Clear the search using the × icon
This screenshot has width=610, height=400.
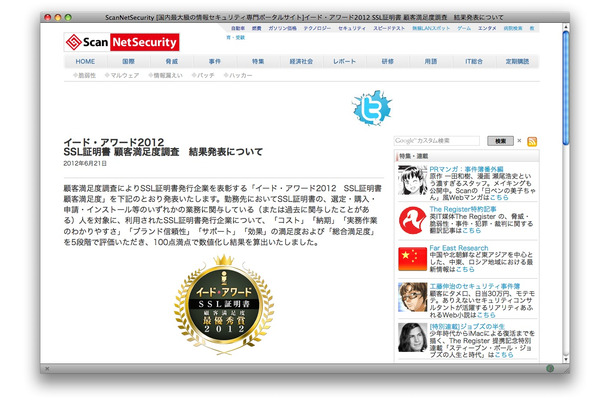tap(519, 141)
